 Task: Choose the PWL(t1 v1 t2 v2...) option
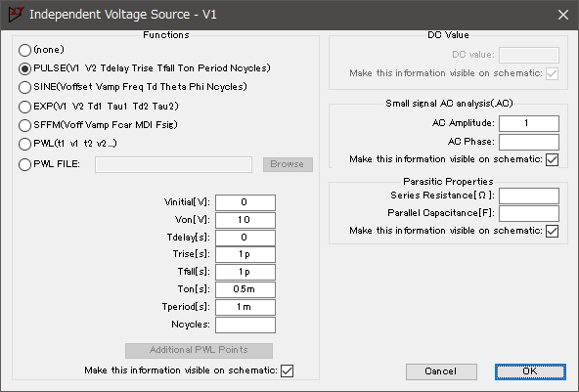click(24, 144)
